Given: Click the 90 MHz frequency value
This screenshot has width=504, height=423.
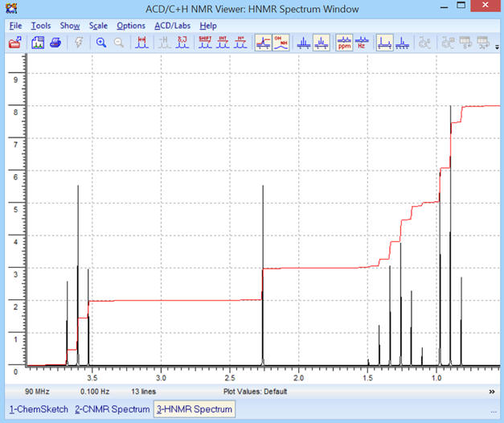Looking at the screenshot, I should pos(37,392).
